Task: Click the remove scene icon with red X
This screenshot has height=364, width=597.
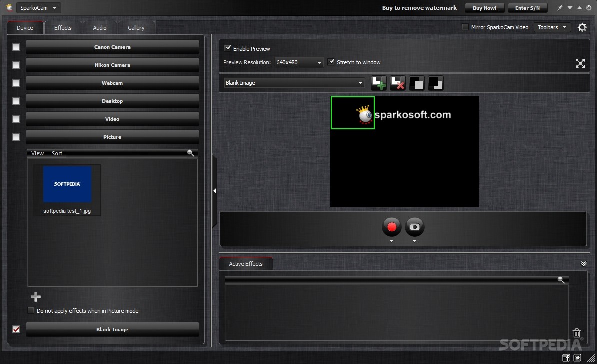Action: (x=398, y=83)
